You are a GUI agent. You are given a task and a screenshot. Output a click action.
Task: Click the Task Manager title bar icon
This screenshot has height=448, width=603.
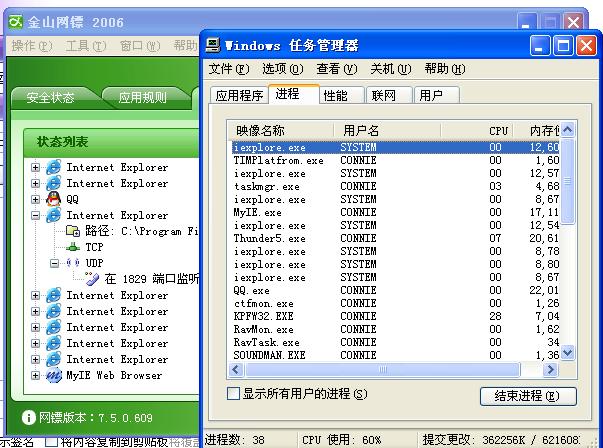213,45
